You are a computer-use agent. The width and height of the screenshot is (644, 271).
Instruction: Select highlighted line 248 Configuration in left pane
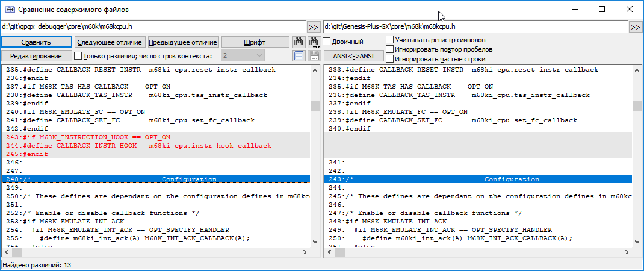[x=155, y=179]
